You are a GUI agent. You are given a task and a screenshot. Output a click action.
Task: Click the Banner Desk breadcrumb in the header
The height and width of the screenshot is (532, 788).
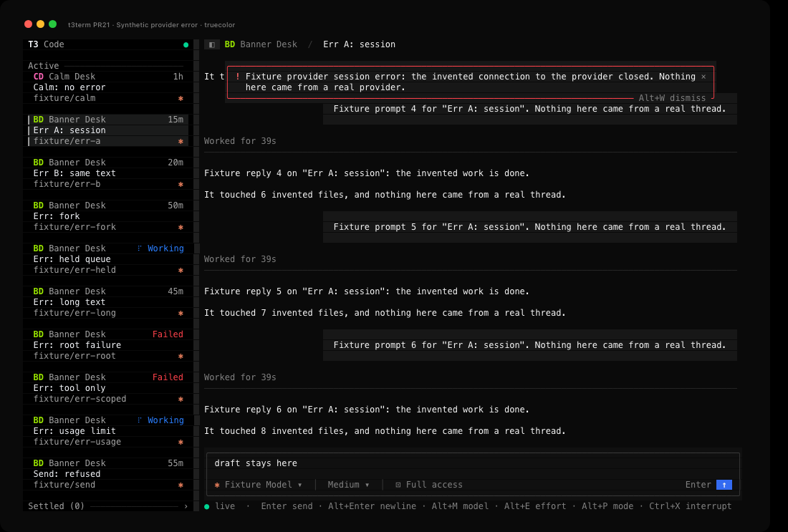(x=269, y=44)
